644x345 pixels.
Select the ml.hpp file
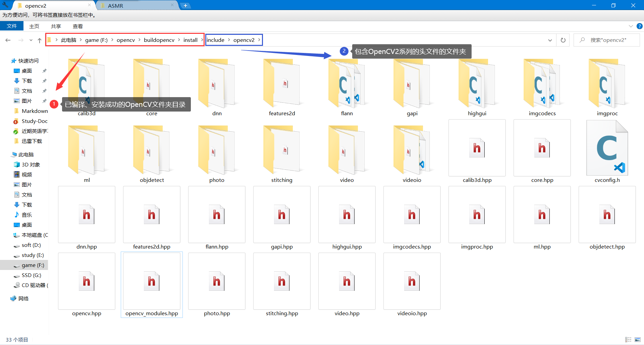[542, 218]
